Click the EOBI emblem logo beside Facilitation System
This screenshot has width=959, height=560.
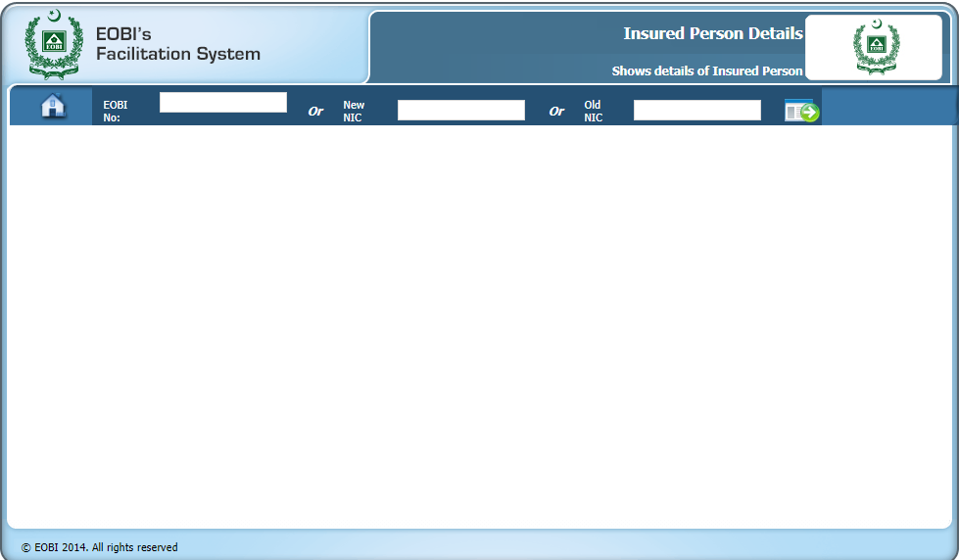54,44
